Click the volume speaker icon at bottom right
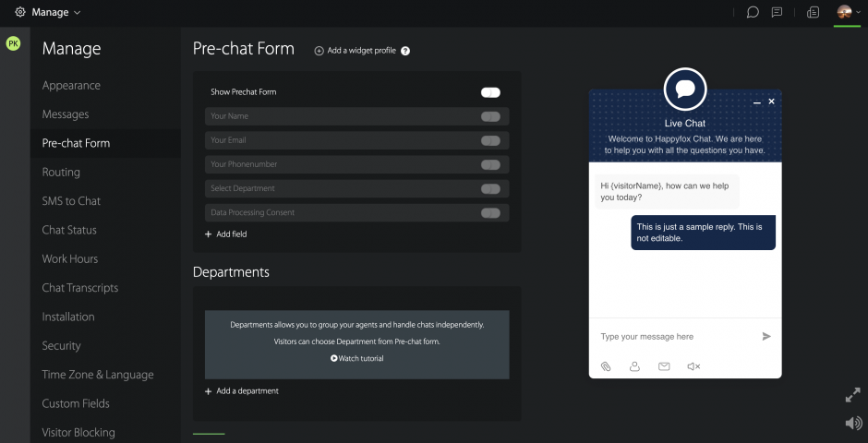This screenshot has width=868, height=443. point(852,423)
